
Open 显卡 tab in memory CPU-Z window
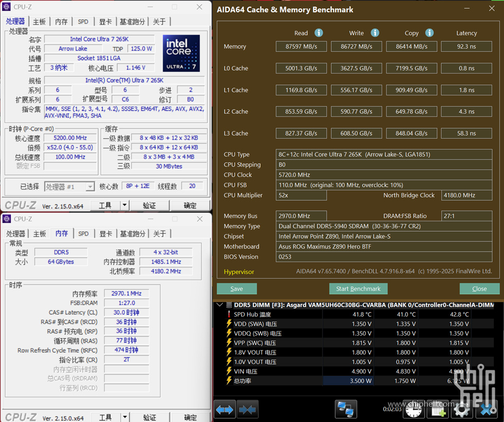pos(105,234)
